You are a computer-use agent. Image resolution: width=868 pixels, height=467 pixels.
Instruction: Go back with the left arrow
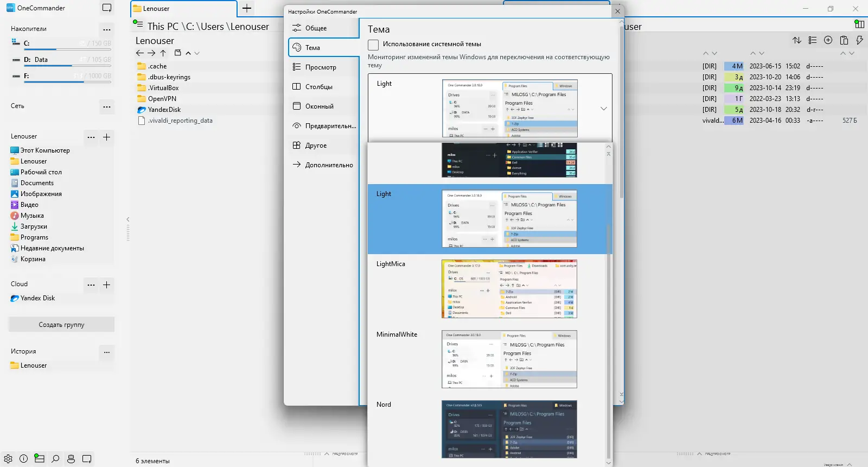click(140, 53)
